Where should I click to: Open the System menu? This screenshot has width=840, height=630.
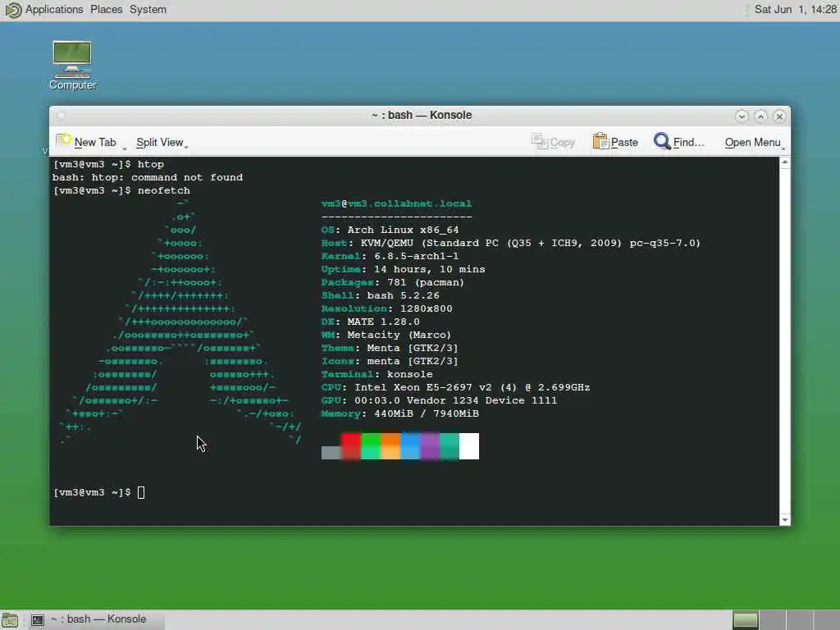[x=148, y=10]
